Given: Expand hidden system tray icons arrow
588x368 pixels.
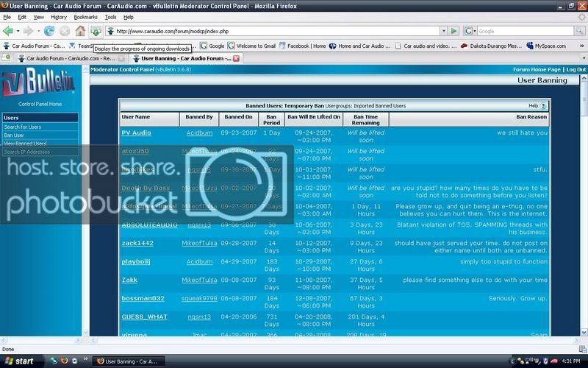Looking at the screenshot, I should click(512, 361).
